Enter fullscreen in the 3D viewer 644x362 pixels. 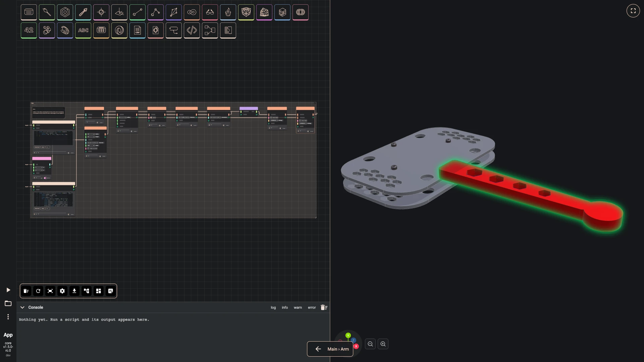tap(633, 11)
